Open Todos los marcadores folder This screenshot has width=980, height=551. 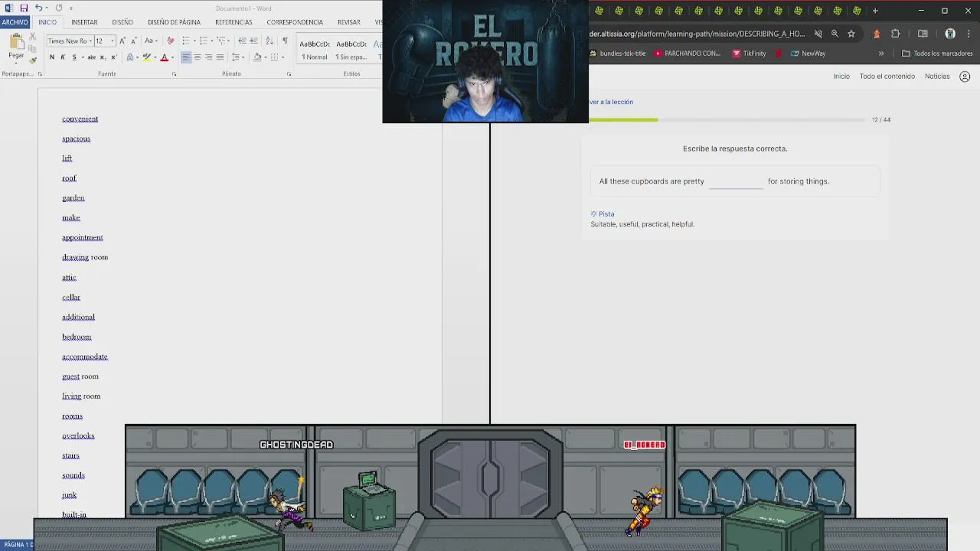pyautogui.click(x=937, y=54)
